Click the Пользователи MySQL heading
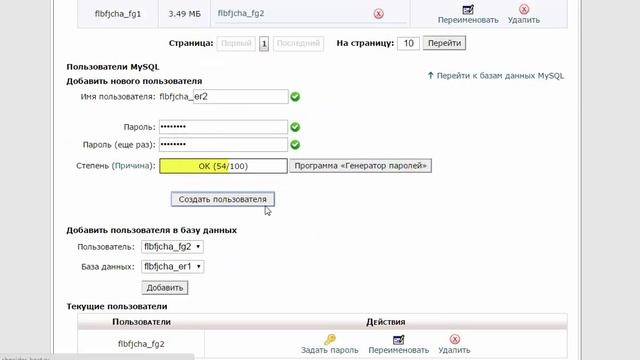Viewport: 640px width, 360px height. (113, 67)
